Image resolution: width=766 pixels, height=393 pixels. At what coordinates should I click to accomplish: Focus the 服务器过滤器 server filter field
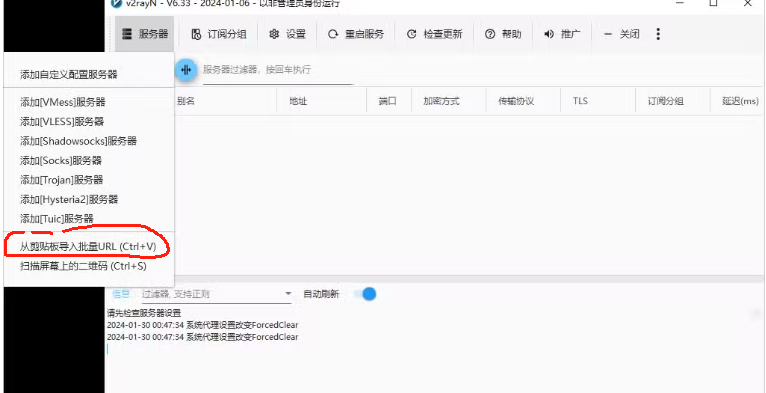[278, 72]
